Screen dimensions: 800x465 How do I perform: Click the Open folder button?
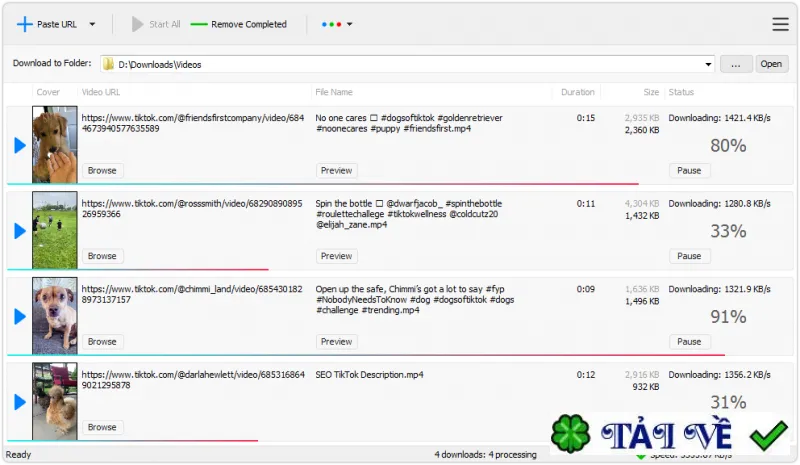(x=771, y=64)
